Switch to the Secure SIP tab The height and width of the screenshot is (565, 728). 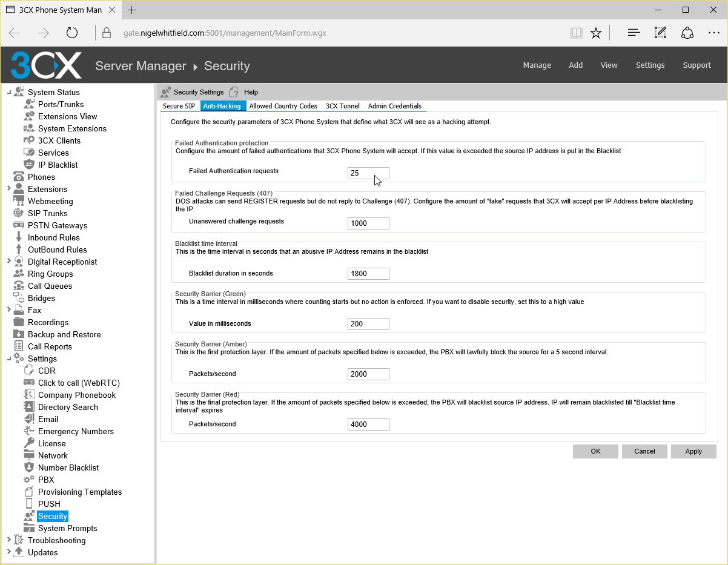[x=179, y=106]
